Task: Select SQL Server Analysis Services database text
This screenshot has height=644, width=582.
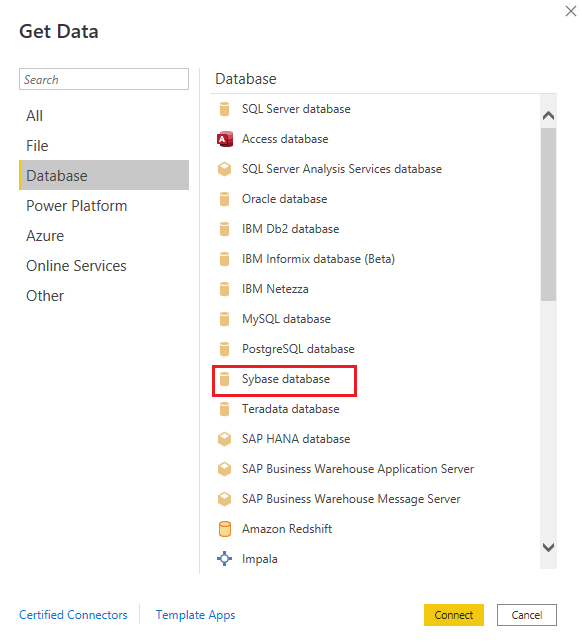Action: [x=342, y=169]
